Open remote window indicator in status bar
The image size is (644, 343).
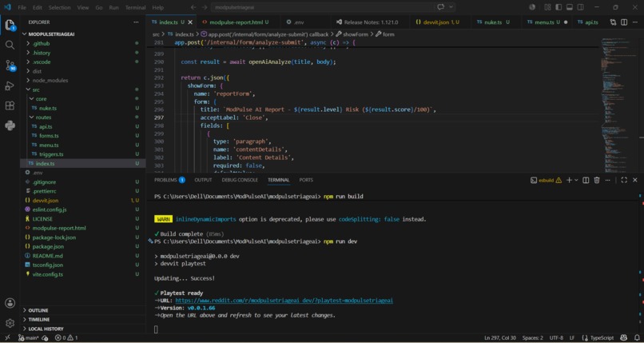pos(7,337)
